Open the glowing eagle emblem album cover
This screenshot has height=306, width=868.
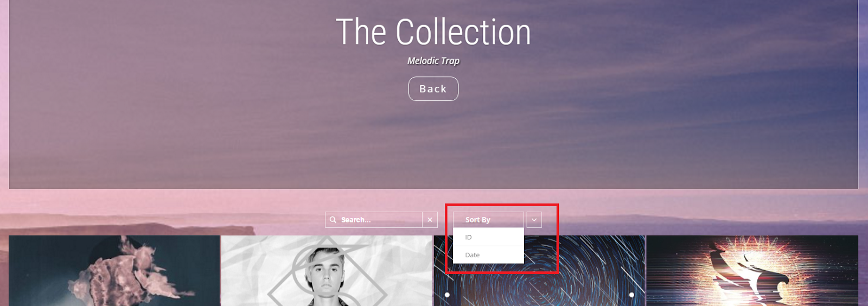[752, 271]
